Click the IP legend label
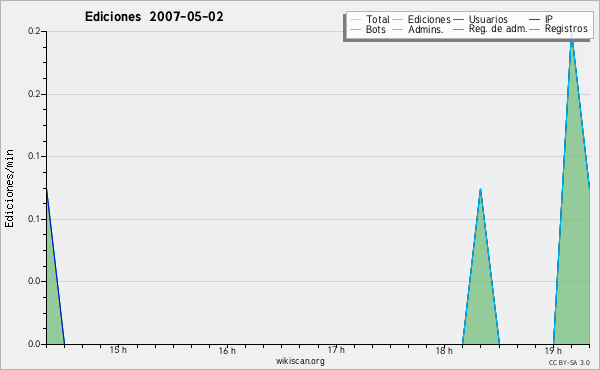600x370 pixels. pos(549,19)
